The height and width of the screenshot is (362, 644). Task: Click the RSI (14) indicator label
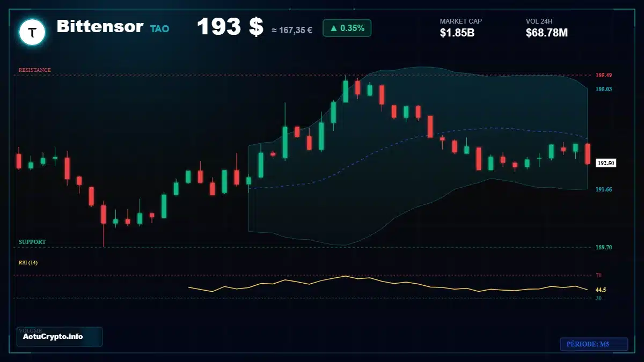click(28, 262)
